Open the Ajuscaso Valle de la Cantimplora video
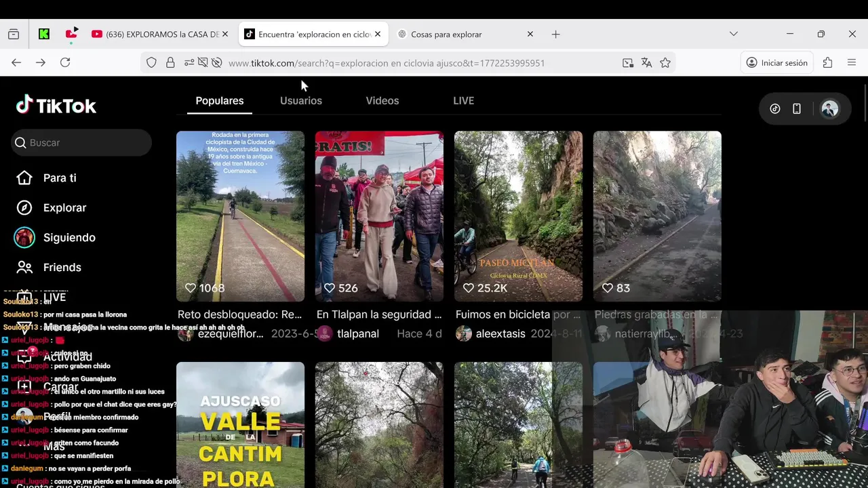The height and width of the screenshot is (488, 868). click(x=240, y=425)
